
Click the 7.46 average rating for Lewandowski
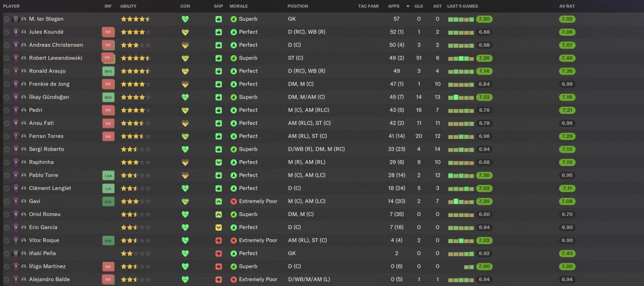(567, 58)
